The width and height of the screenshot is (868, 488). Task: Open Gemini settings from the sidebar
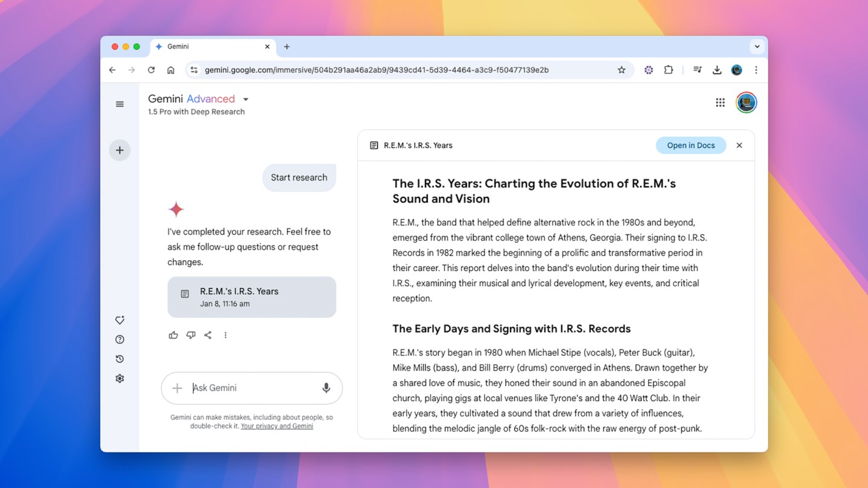pos(119,378)
